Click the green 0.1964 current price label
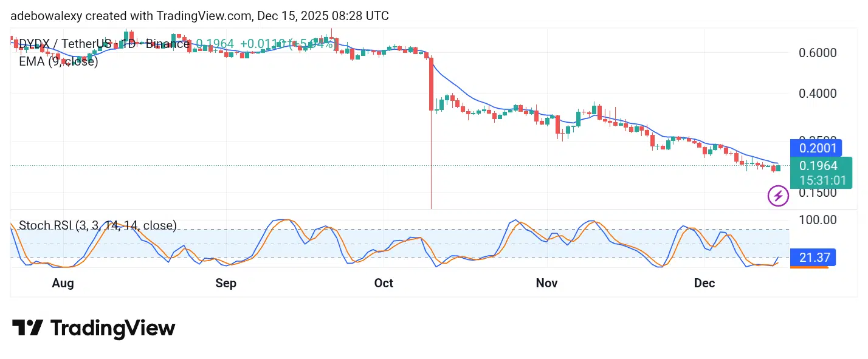This screenshot has width=868, height=359. pos(818,166)
